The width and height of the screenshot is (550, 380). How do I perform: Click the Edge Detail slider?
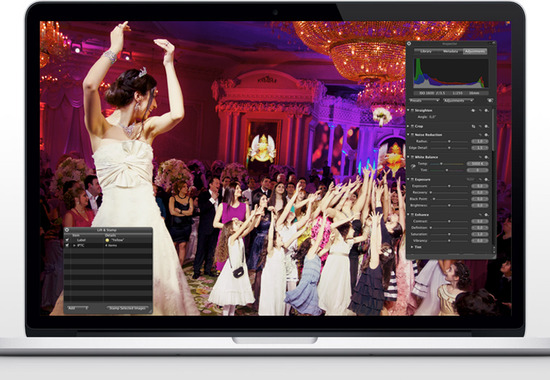(x=450, y=148)
